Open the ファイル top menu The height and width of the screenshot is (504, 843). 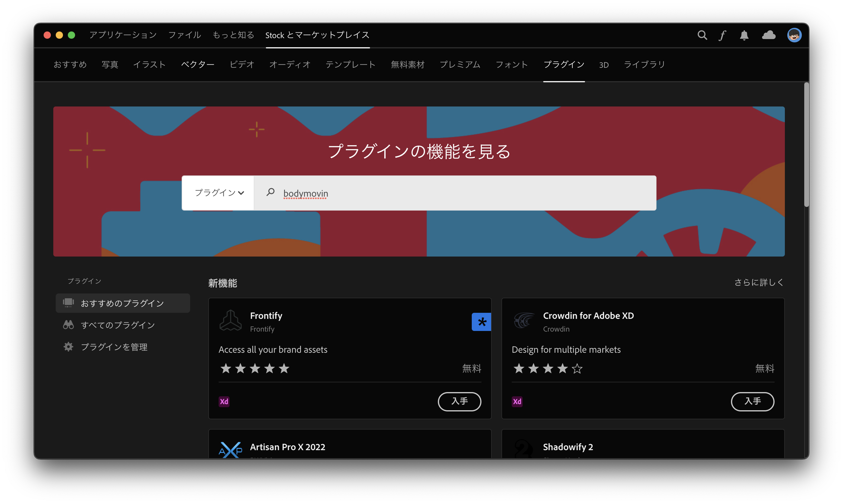tap(185, 35)
